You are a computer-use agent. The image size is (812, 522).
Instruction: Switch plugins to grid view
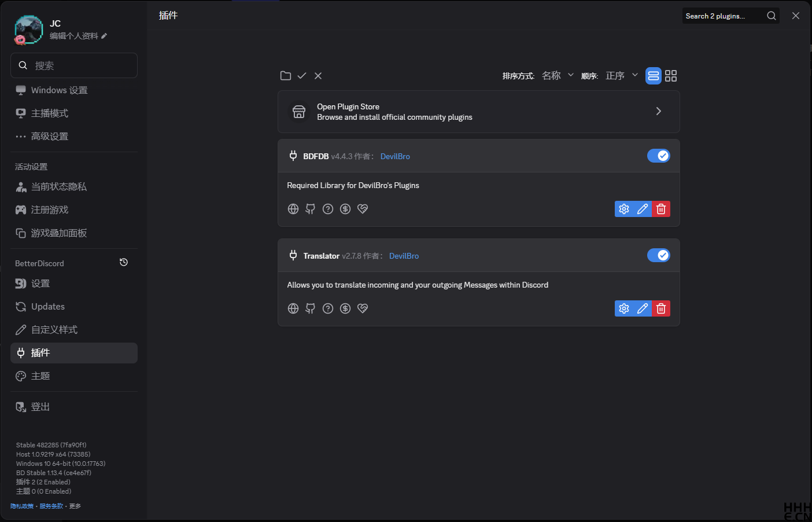[x=671, y=75]
